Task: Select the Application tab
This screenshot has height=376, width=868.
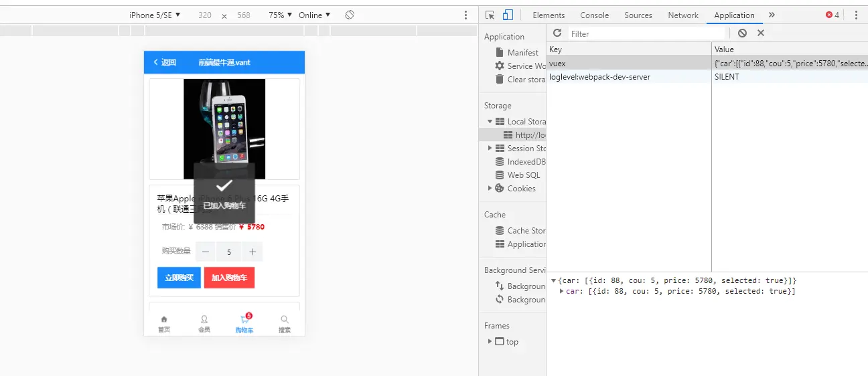Action: pos(734,15)
